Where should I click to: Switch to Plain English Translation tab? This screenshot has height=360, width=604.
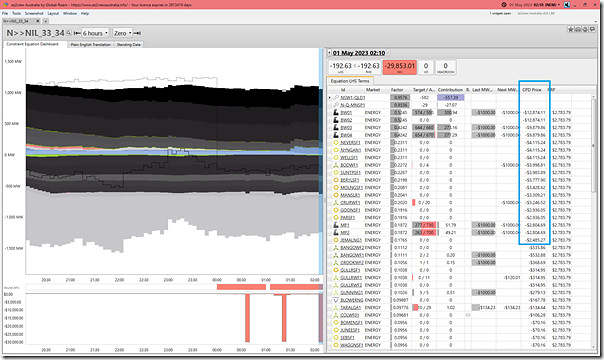coord(91,45)
